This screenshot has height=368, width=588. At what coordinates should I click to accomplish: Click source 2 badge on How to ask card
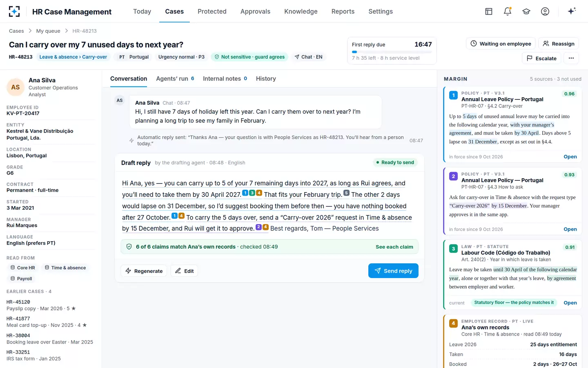(x=453, y=176)
